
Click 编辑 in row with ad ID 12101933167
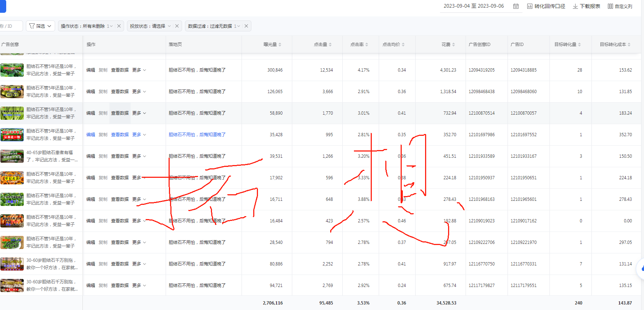click(90, 156)
